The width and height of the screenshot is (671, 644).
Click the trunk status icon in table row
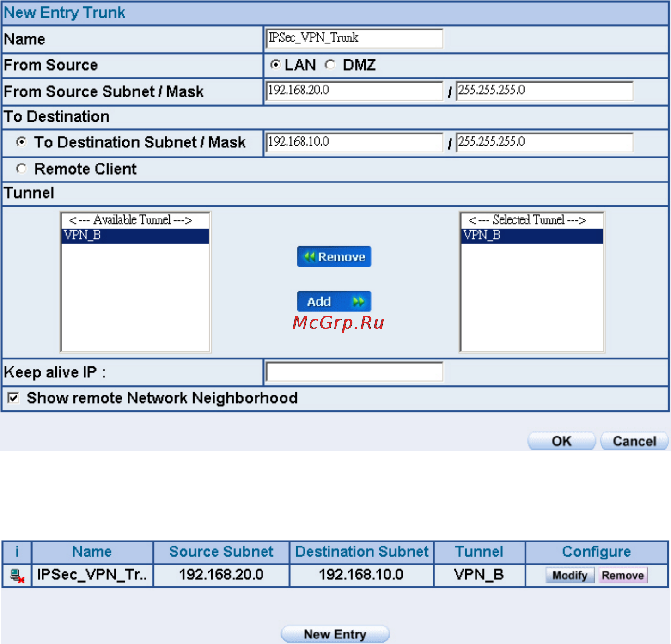point(17,576)
